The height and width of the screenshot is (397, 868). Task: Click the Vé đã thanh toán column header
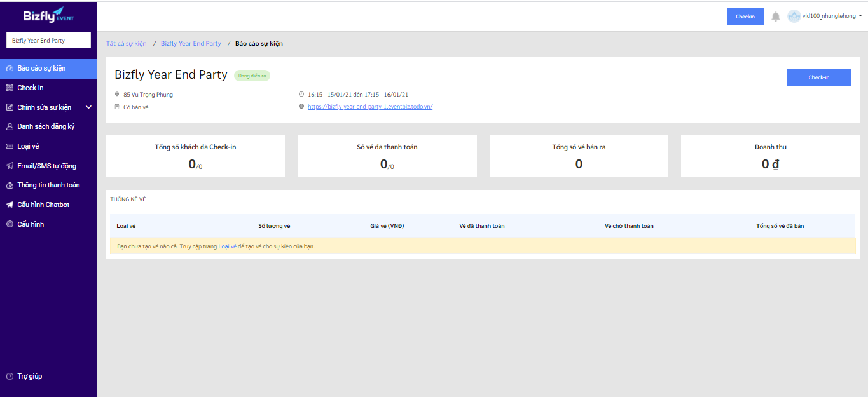click(x=482, y=226)
